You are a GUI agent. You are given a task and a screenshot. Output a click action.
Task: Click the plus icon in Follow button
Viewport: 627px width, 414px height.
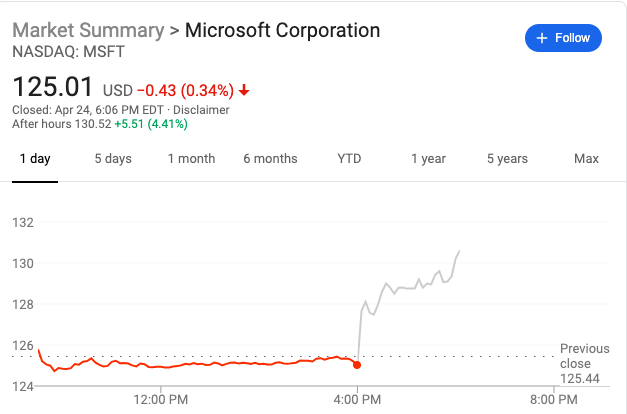(542, 38)
